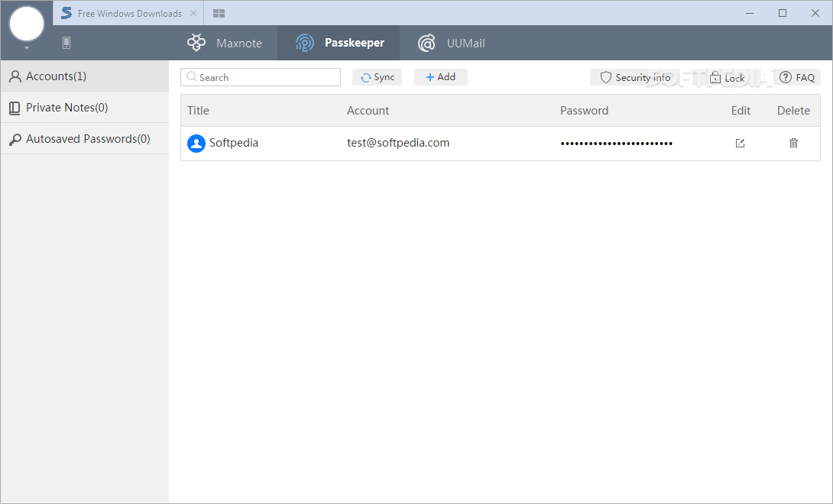Open Accounts(1) in the sidebar

coord(85,76)
